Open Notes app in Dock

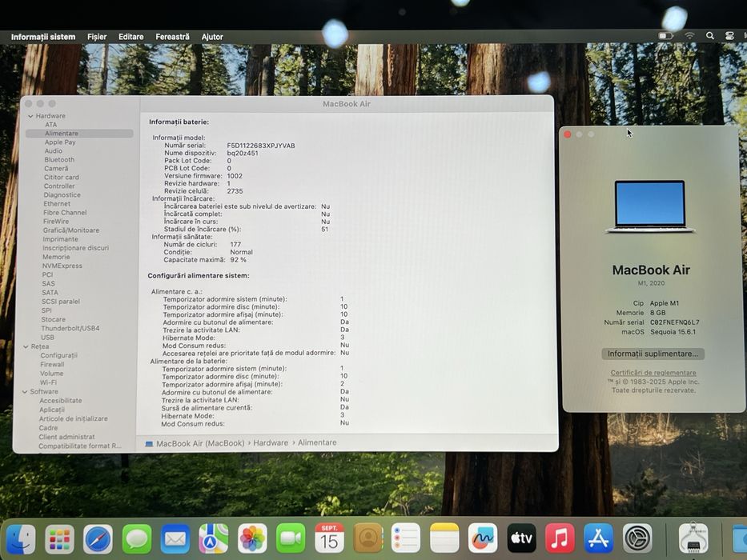[x=444, y=538]
